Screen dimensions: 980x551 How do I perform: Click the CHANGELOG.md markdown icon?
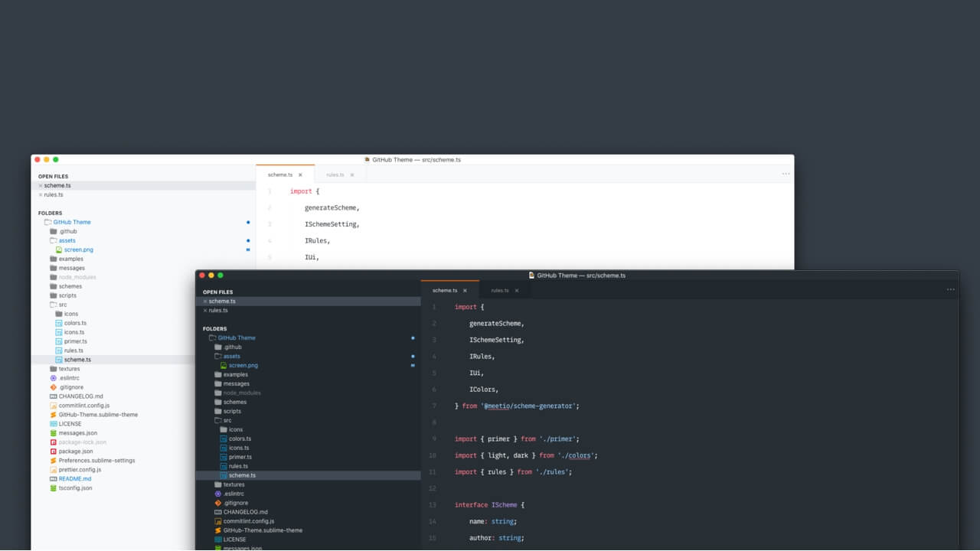[217, 511]
